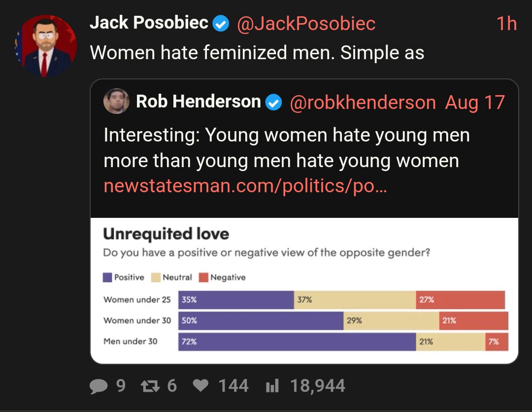Click the reply speech bubble icon
Image resolution: width=532 pixels, height=412 pixels.
(99, 386)
